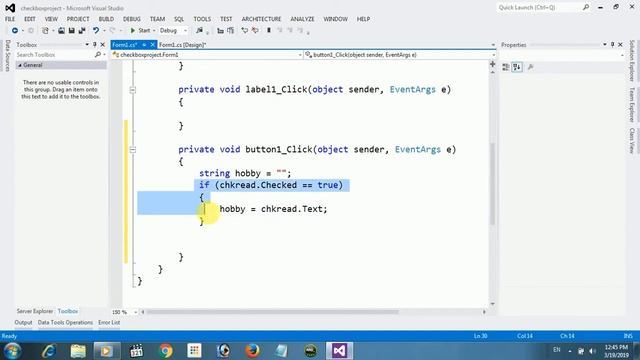Image resolution: width=640 pixels, height=360 pixels.
Task: Click the Navigate Backward toolbar icon
Action: (x=15, y=31)
